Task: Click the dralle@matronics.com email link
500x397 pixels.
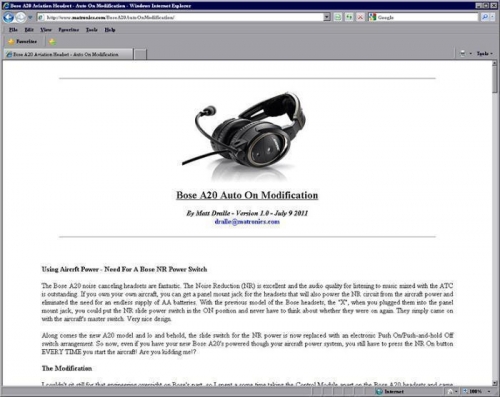Action: point(247,222)
